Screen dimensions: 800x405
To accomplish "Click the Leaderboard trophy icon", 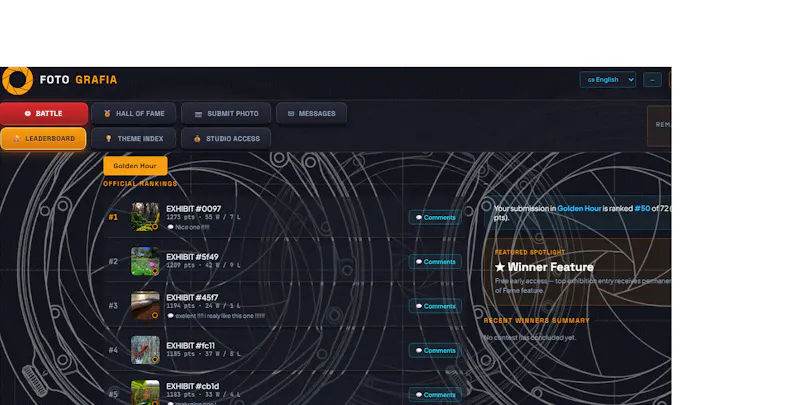I will pyautogui.click(x=16, y=139).
